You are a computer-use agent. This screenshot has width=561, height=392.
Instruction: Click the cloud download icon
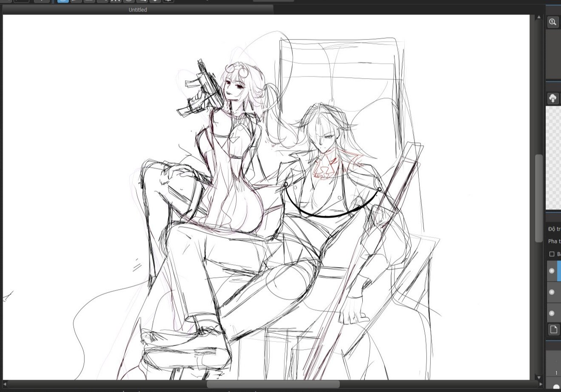[553, 99]
